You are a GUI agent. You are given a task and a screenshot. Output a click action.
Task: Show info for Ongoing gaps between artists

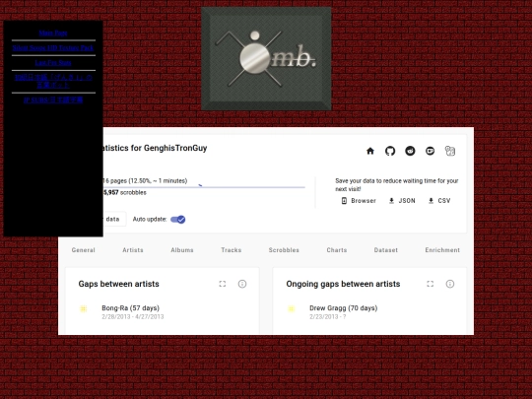450,284
